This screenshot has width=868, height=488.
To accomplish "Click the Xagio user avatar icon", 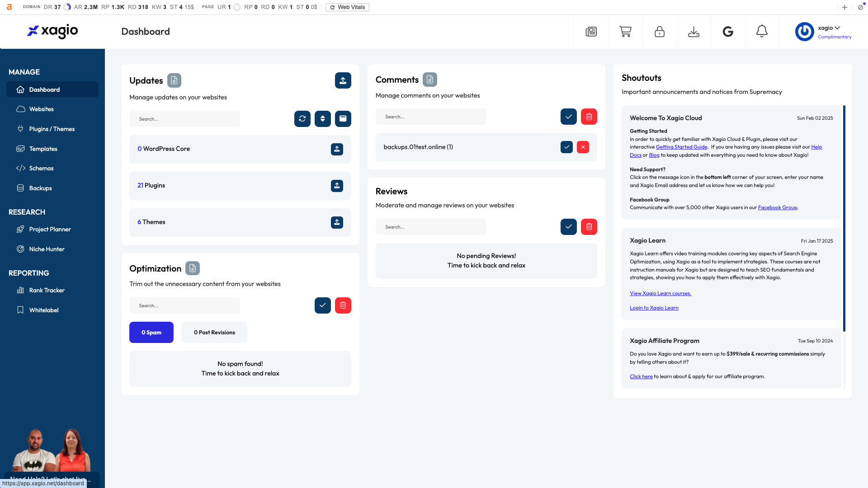I will click(x=805, y=32).
